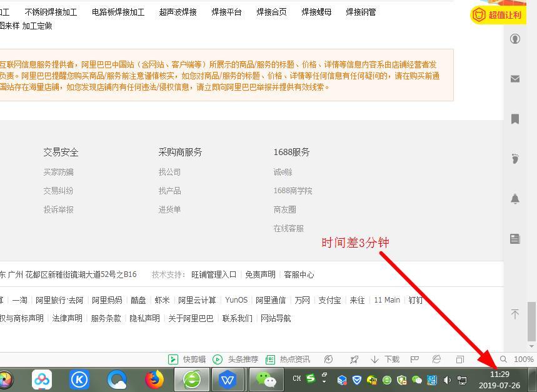Click the 找公司 footer link
The image size is (537, 392).
(x=169, y=172)
